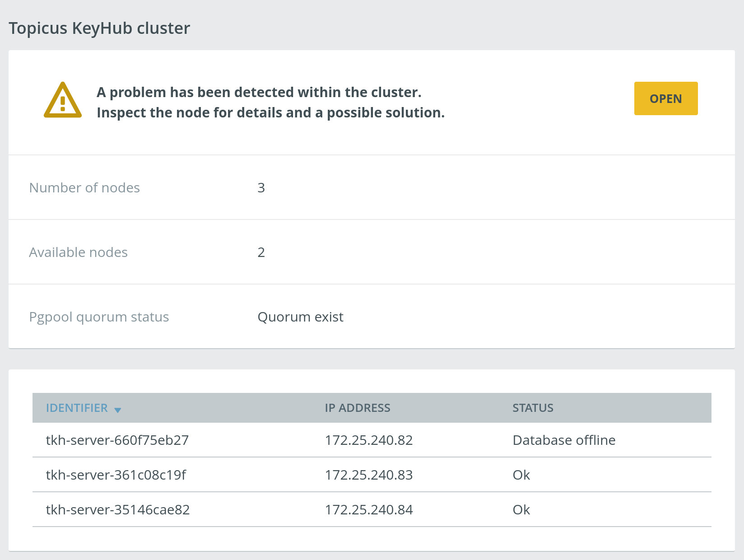Click the number of nodes value 3
This screenshot has width=744, height=560.
pyautogui.click(x=261, y=187)
